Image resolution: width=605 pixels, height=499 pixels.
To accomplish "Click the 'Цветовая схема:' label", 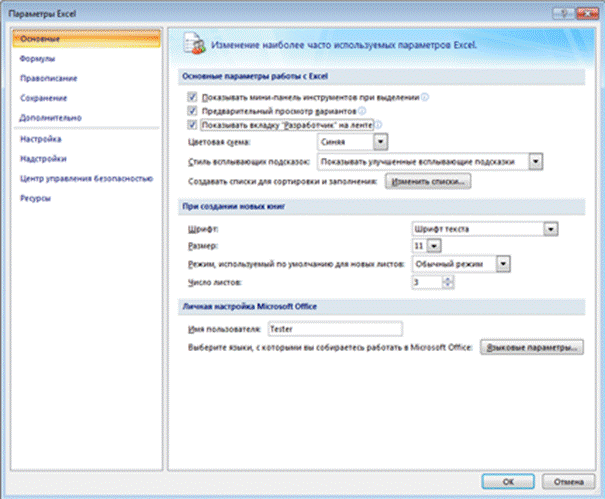I will tap(219, 142).
